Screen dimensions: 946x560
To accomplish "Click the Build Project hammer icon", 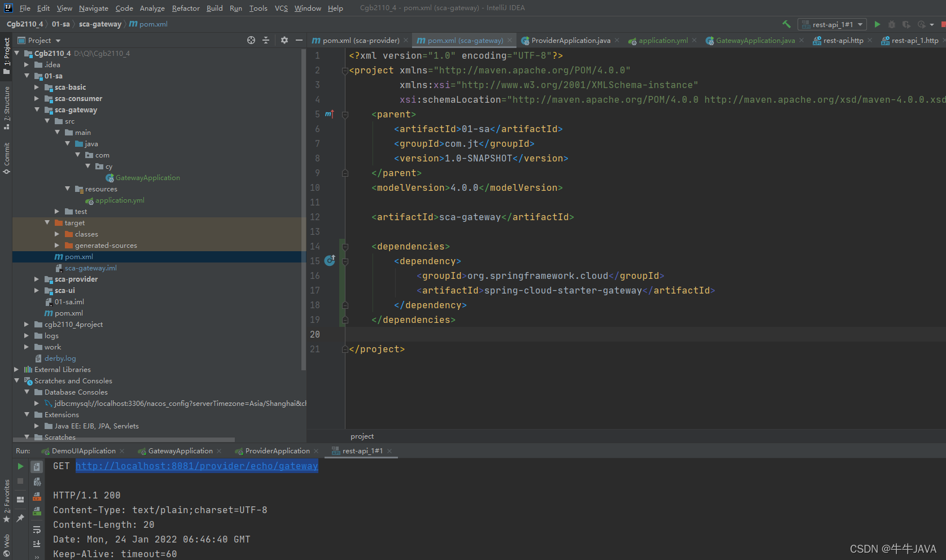I will [786, 24].
